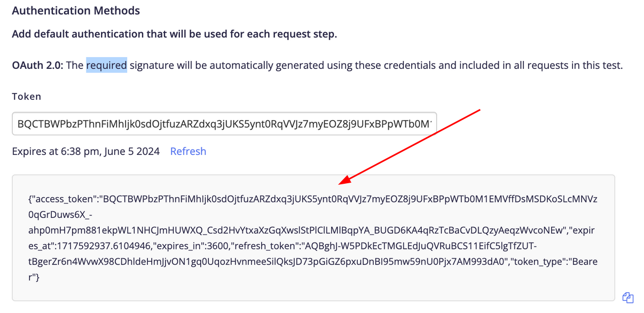
Task: Copy the token JSON response to clipboard
Action: pos(628,298)
